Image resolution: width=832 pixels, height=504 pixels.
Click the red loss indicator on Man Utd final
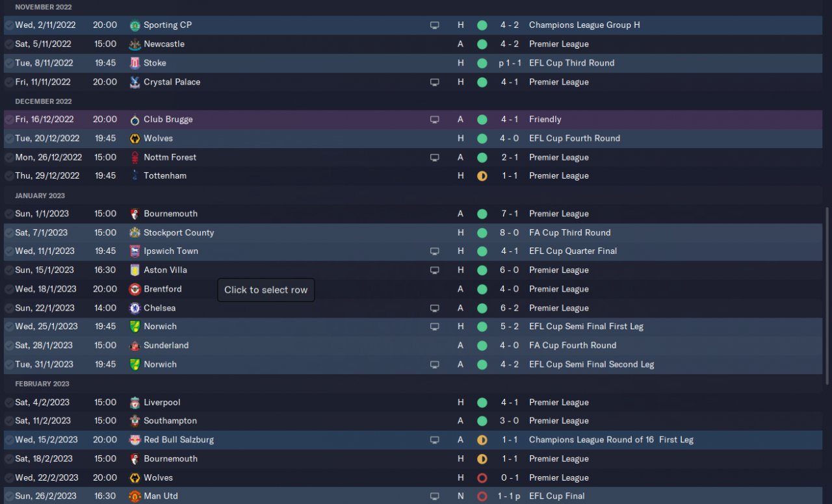point(482,496)
